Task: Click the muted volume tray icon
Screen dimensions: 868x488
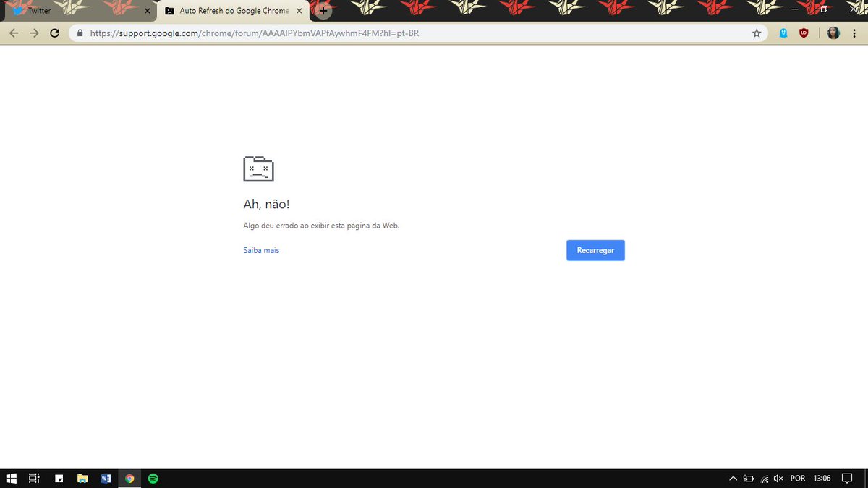Action: (779, 478)
